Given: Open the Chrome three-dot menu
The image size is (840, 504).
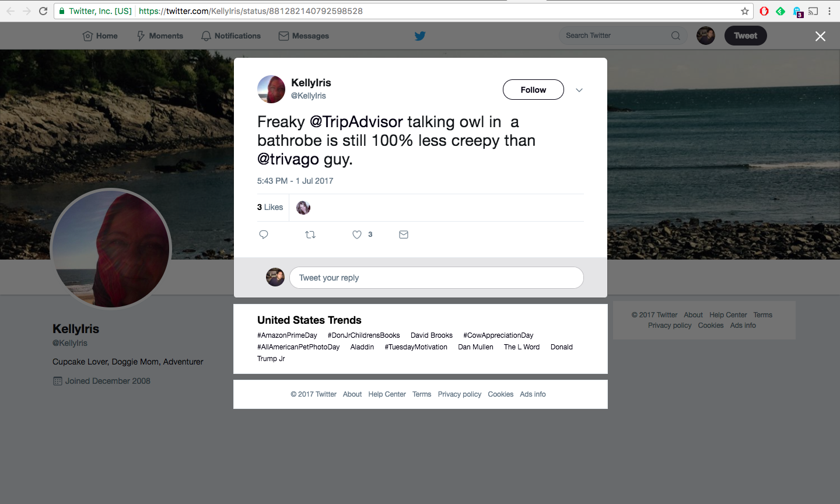Looking at the screenshot, I should (829, 11).
